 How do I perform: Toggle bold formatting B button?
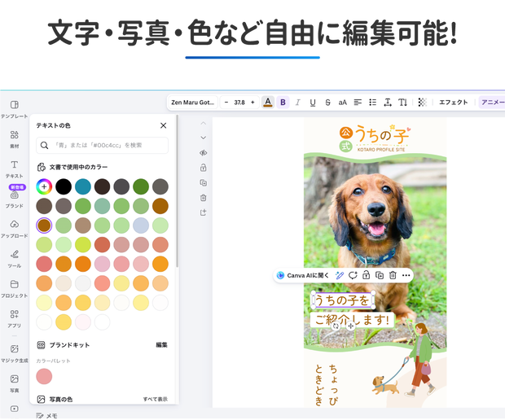tap(283, 103)
